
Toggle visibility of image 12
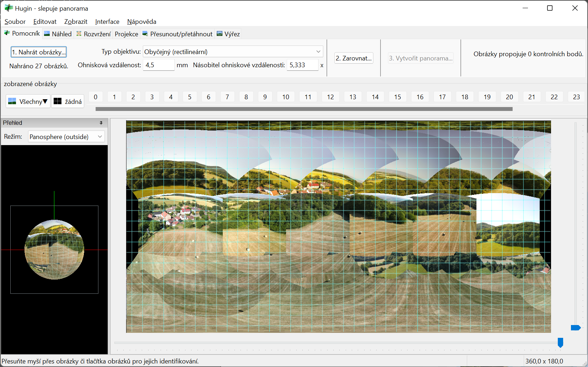tap(330, 97)
